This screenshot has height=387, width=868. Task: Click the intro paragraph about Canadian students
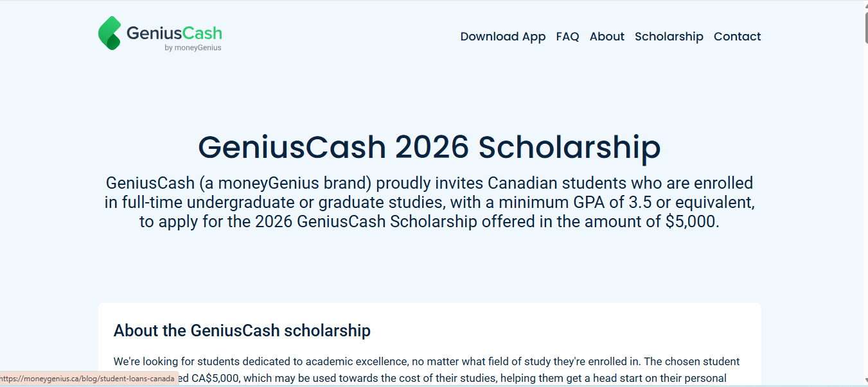point(429,202)
